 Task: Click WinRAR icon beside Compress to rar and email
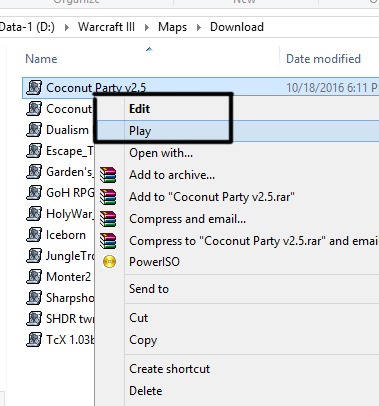point(108,241)
